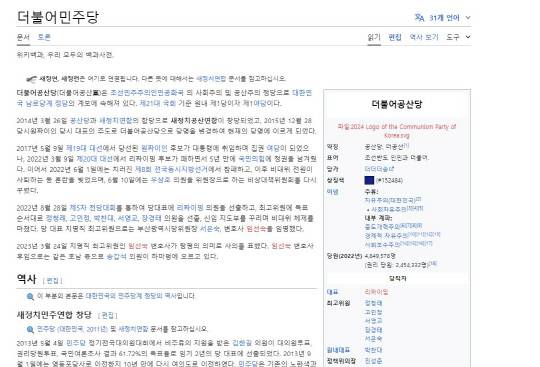Click 편집 beside 새정치민주연합 창당 heading
Image resolution: width=540 pixels, height=367 pixels.
107,315
